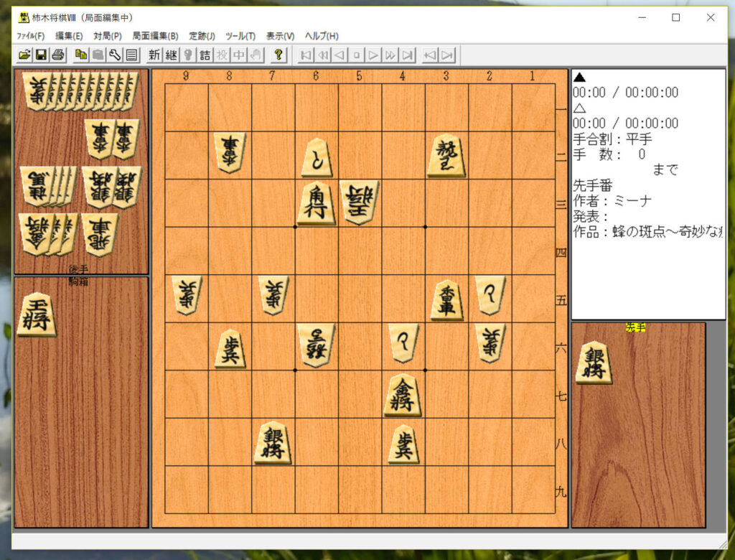Open the ファイル(F) menu
The image size is (735, 560).
click(x=30, y=36)
